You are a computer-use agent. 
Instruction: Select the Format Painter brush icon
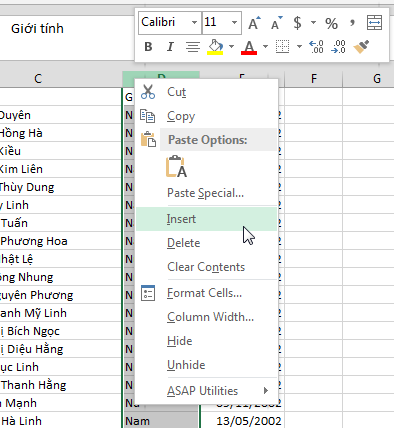click(x=361, y=47)
